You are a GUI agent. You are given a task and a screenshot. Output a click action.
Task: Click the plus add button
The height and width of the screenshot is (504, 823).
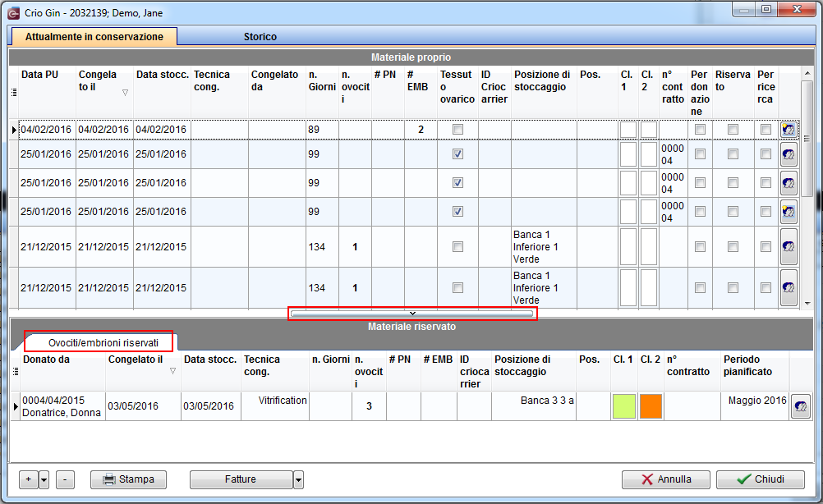[x=29, y=479]
